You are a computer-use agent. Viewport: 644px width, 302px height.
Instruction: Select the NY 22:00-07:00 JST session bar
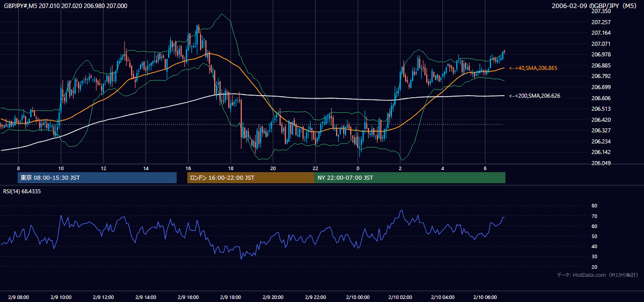(410, 178)
